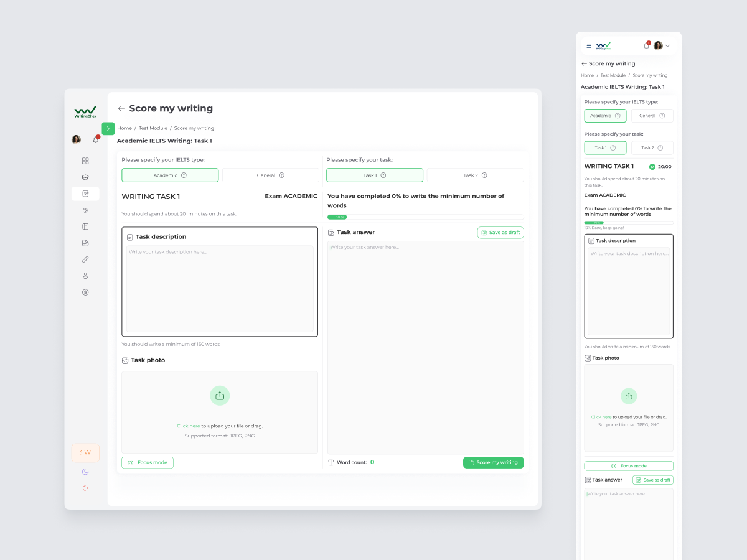Click the user avatar in desktop sidebar
This screenshot has width=747, height=560.
point(76,139)
